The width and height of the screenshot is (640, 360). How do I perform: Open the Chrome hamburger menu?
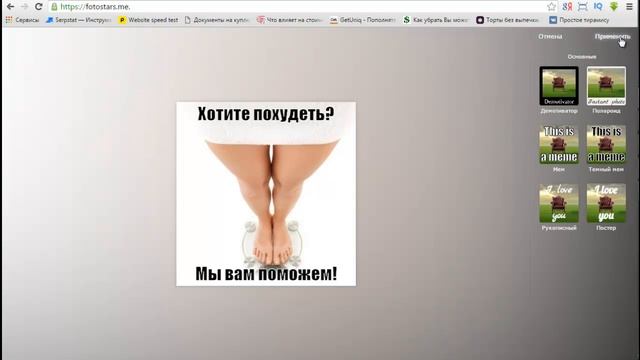(629, 7)
